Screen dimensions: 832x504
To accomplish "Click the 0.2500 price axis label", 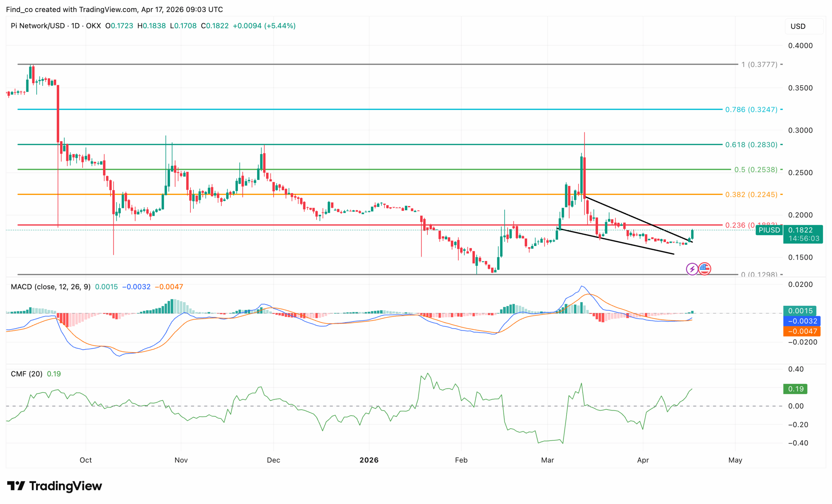I will click(800, 173).
